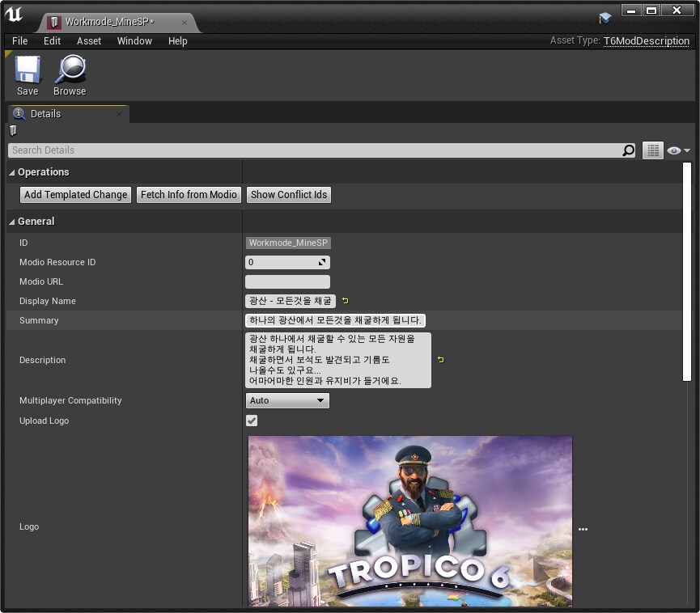This screenshot has width=700, height=613.
Task: Click the Modio URL property label
Action: pyautogui.click(x=41, y=282)
